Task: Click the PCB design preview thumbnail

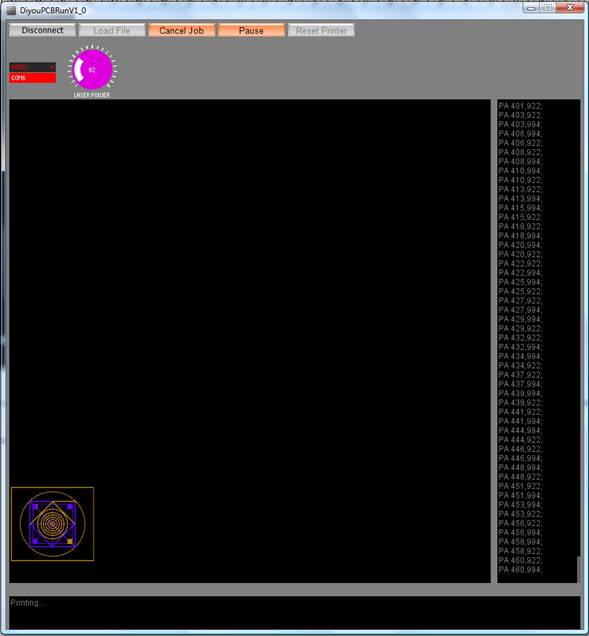Action: (53, 524)
